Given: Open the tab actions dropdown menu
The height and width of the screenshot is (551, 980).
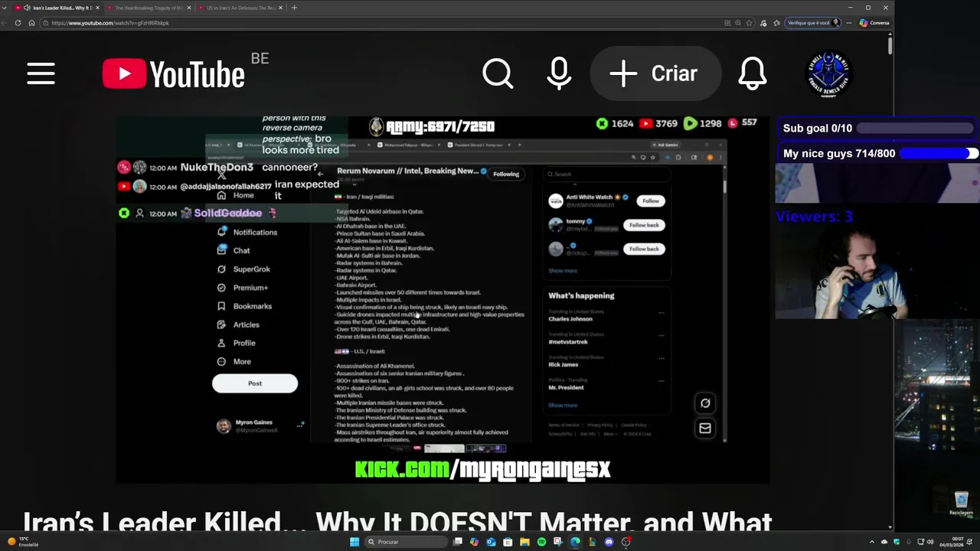Looking at the screenshot, I should [5, 8].
